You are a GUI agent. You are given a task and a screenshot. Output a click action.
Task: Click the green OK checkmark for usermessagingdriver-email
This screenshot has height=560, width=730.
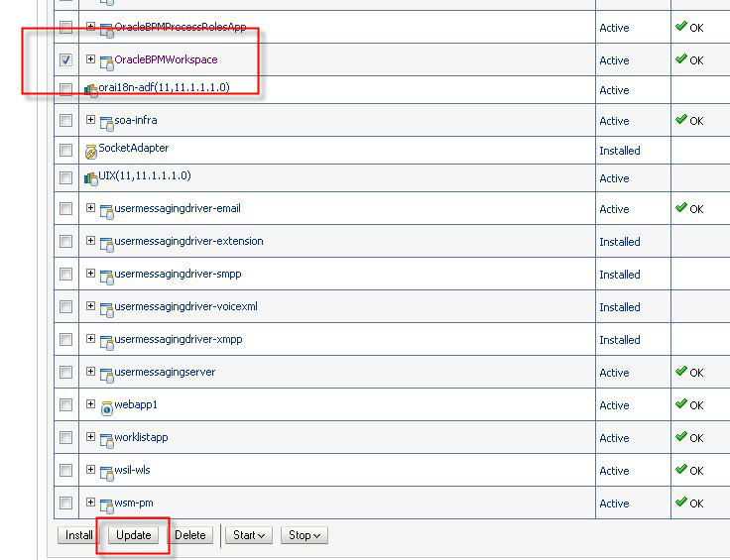click(681, 207)
